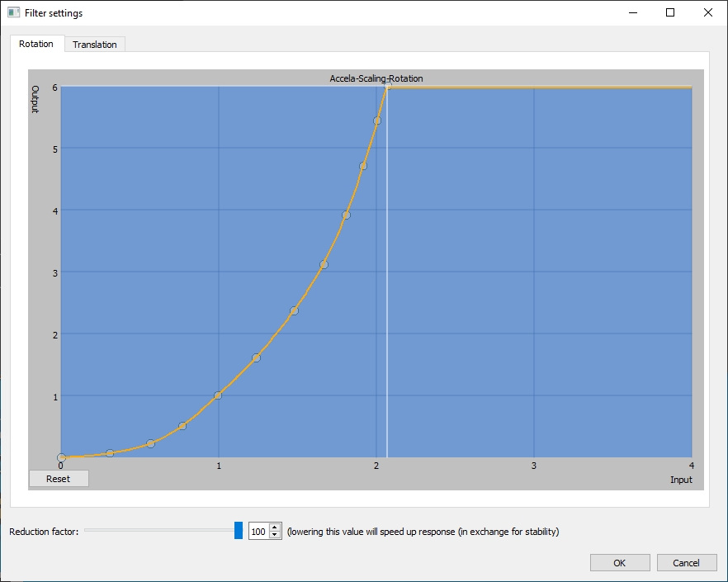This screenshot has width=728, height=582.
Task: Select the curve point near output 0.2
Action: coord(150,443)
